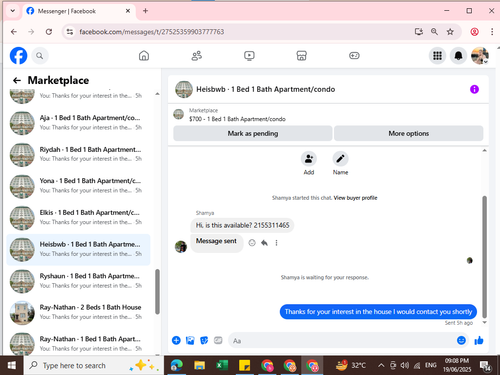Open the Chrome three-dot menu
Viewport: 500px width, 375px height.
tap(492, 32)
